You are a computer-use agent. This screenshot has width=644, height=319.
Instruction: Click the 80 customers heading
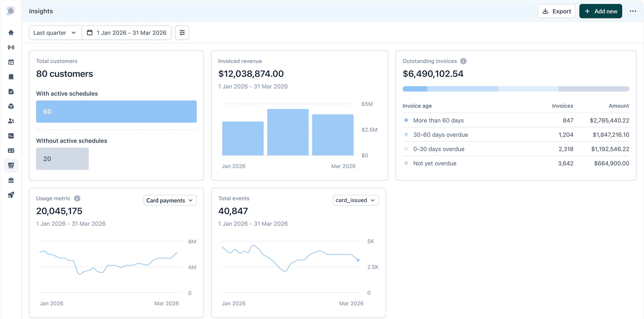(x=65, y=74)
